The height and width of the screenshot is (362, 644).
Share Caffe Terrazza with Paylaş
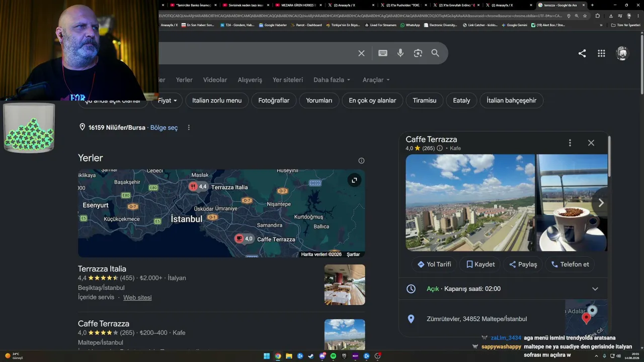pos(523,264)
